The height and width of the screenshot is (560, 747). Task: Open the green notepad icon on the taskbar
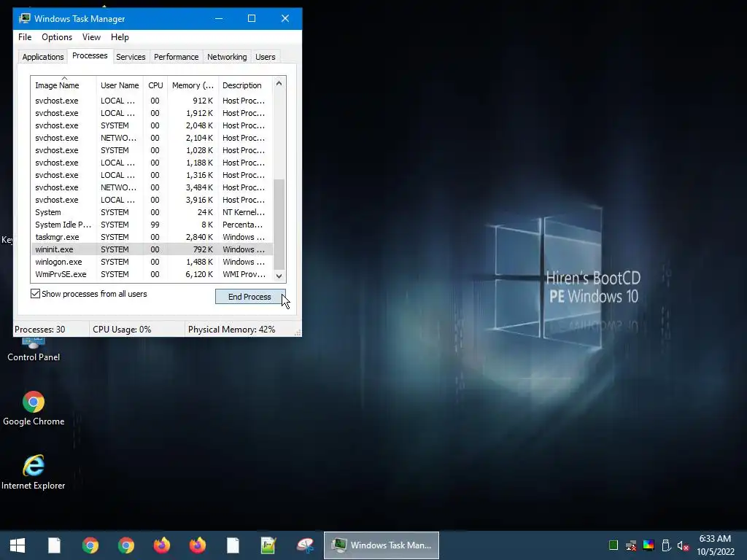pos(268,545)
